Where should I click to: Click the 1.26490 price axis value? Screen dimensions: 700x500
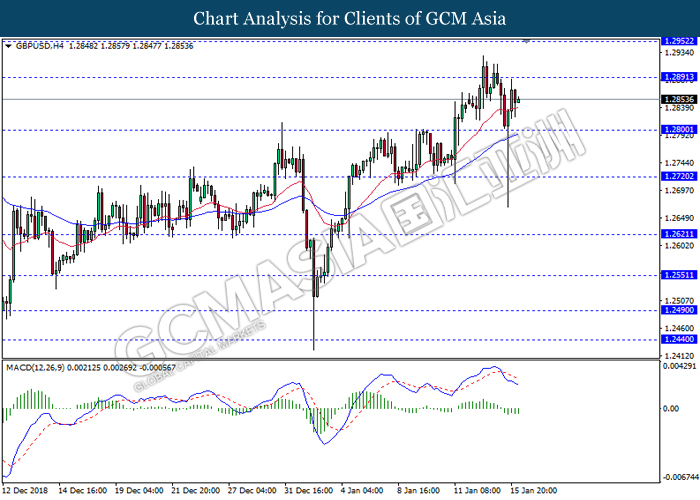679,218
